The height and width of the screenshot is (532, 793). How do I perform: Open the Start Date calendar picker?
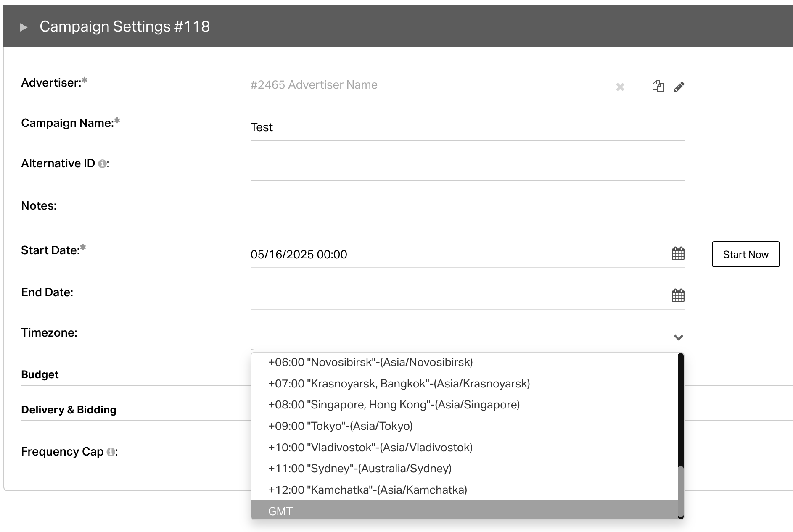click(x=678, y=254)
